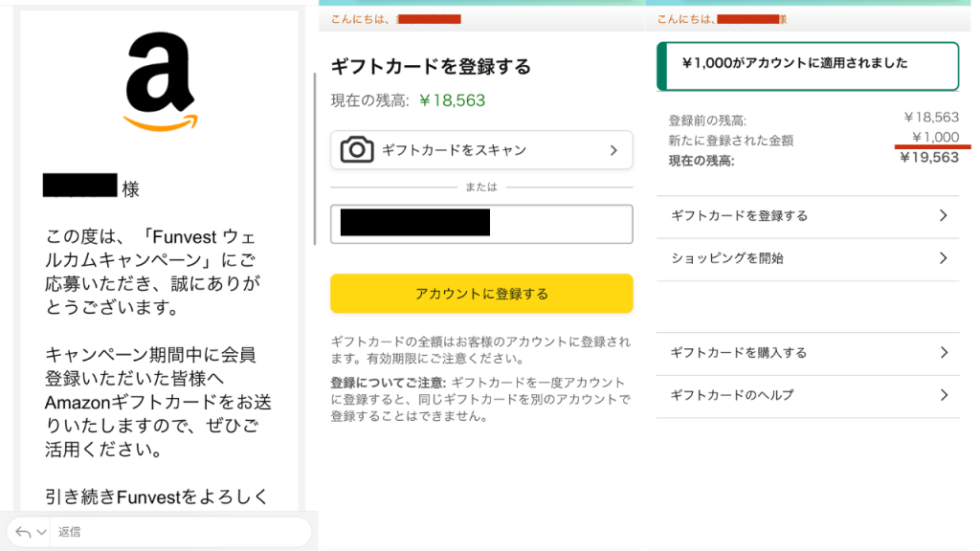Click the chevron beside ギフトカードを登録する row
Viewport: 980px width, 551px height.
pyautogui.click(x=943, y=216)
